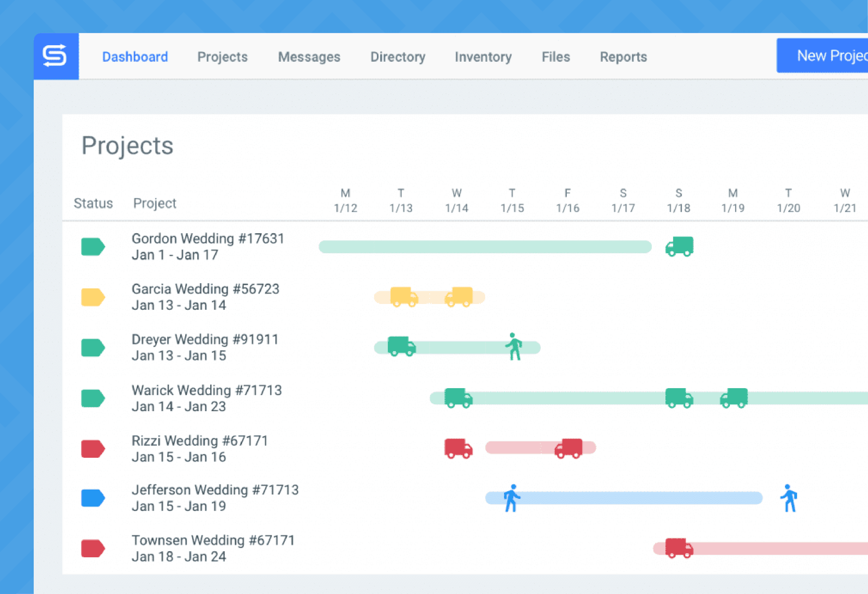Switch to the Inventory tab
Screen dimensions: 868x594
coord(483,57)
